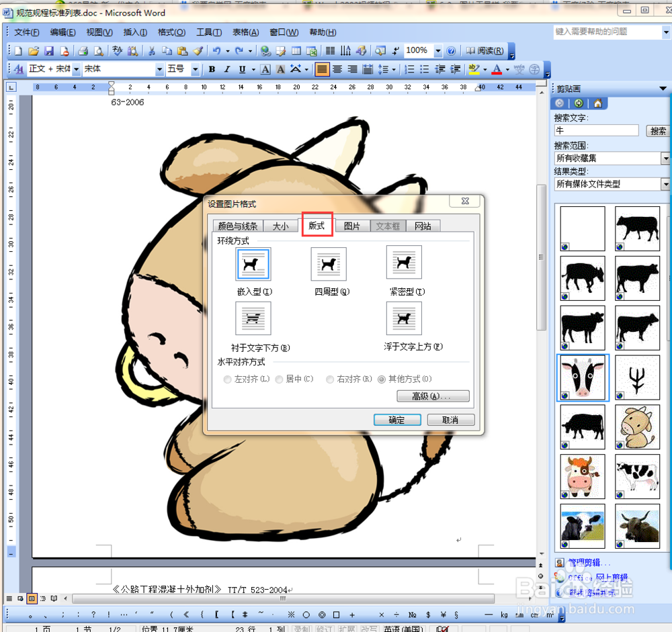Viewport: 672px width, 632px height.
Task: Activate the Format Painter brush icon
Action: click(x=198, y=51)
